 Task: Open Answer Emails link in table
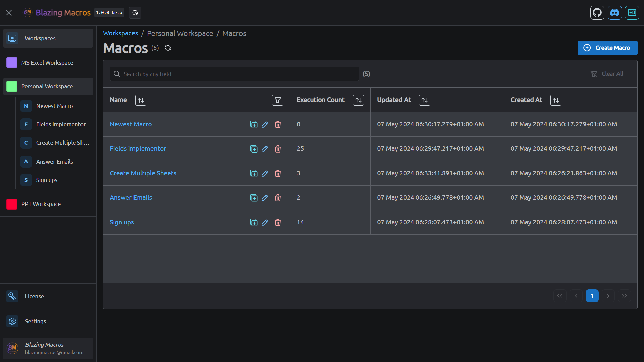pyautogui.click(x=131, y=198)
